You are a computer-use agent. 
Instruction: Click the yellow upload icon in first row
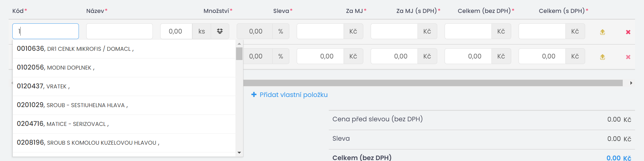point(602,32)
